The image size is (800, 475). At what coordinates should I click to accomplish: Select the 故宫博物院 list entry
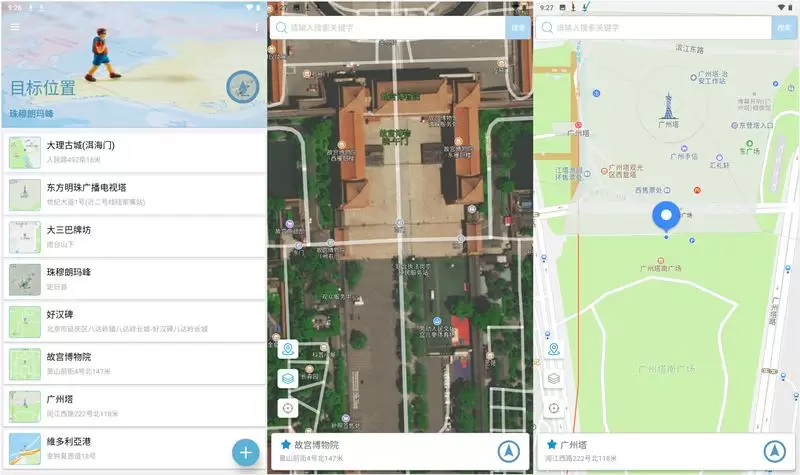pos(134,364)
